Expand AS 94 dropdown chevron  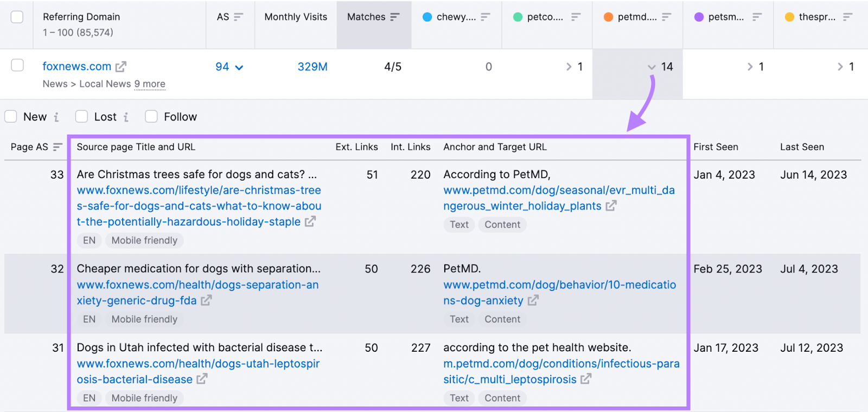pos(239,68)
